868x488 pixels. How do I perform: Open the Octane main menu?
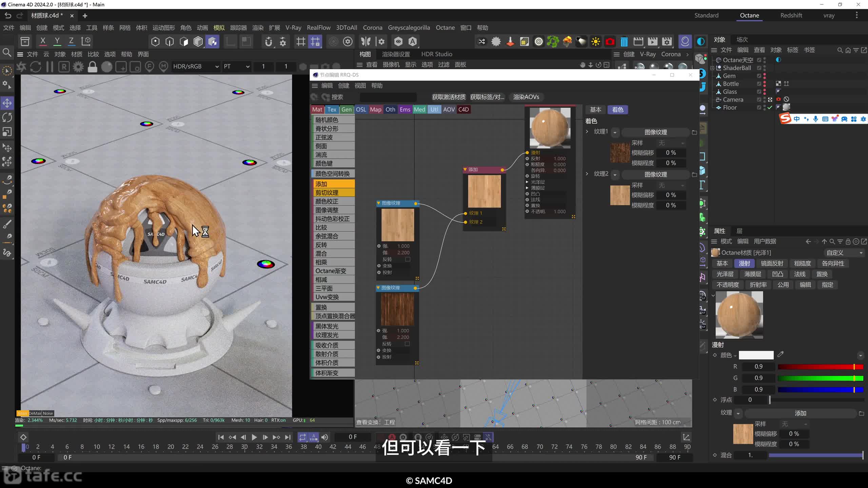(445, 28)
